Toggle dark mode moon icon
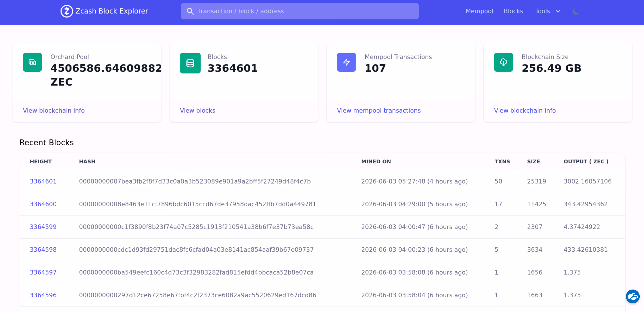This screenshot has width=644, height=312. [x=575, y=11]
